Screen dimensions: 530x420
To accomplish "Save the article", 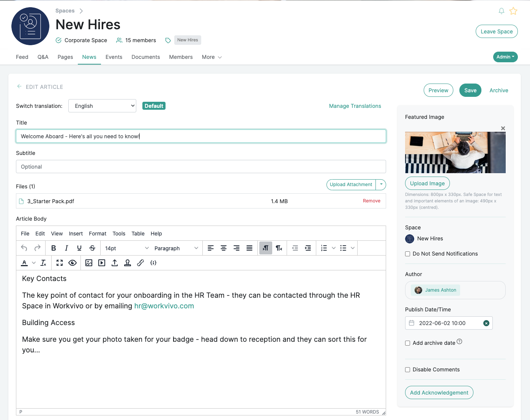I will click(x=470, y=90).
